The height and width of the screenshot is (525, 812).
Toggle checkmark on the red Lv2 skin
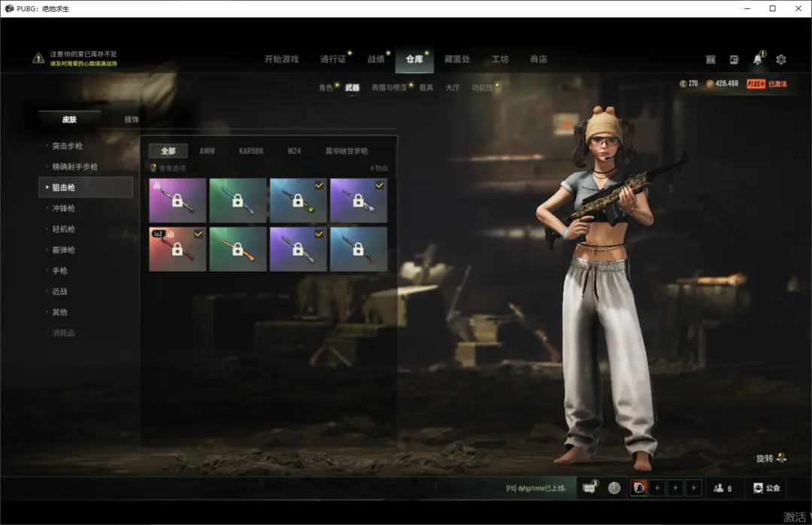pos(198,234)
